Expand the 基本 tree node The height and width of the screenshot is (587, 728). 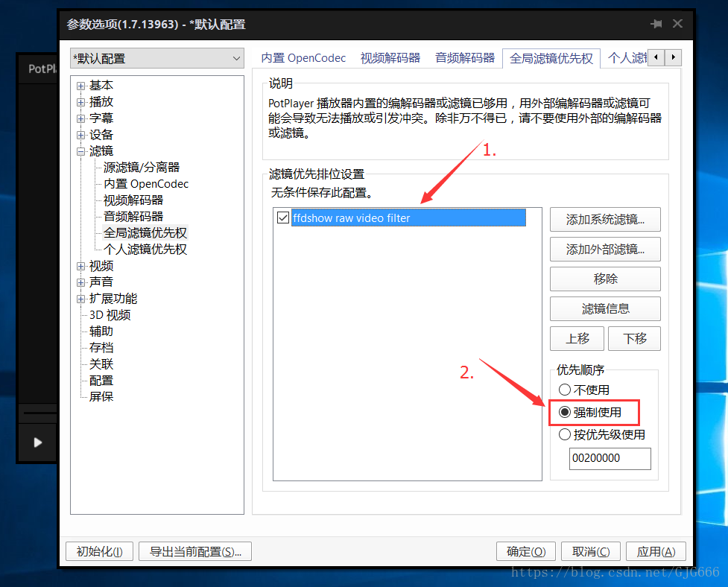(x=81, y=86)
